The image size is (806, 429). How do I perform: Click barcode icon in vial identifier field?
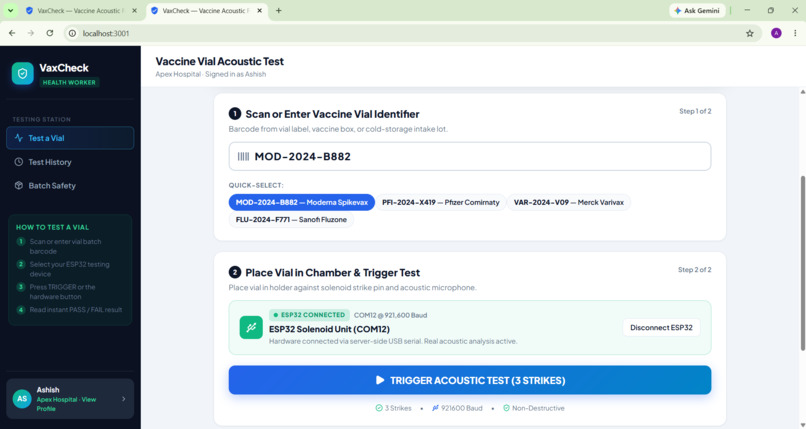243,156
